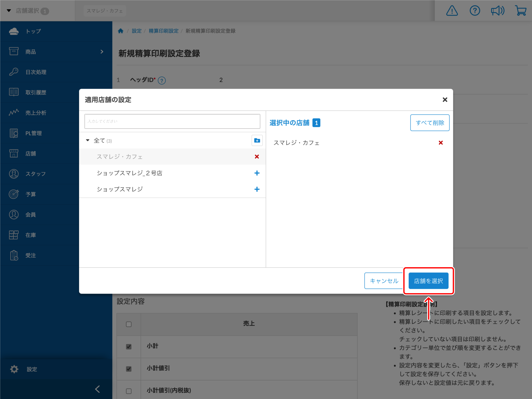
Task: Add ショップスマレジ_2号店 with its plus icon
Action: (257, 173)
